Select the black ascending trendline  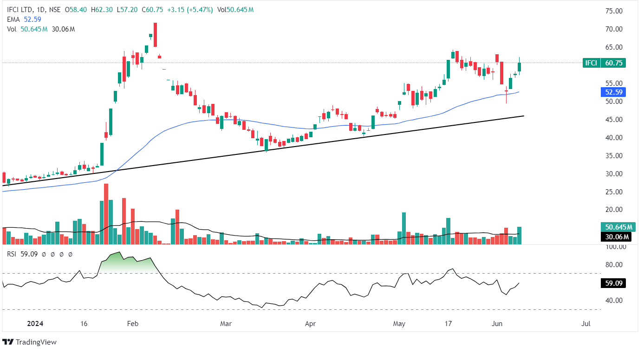(x=279, y=147)
